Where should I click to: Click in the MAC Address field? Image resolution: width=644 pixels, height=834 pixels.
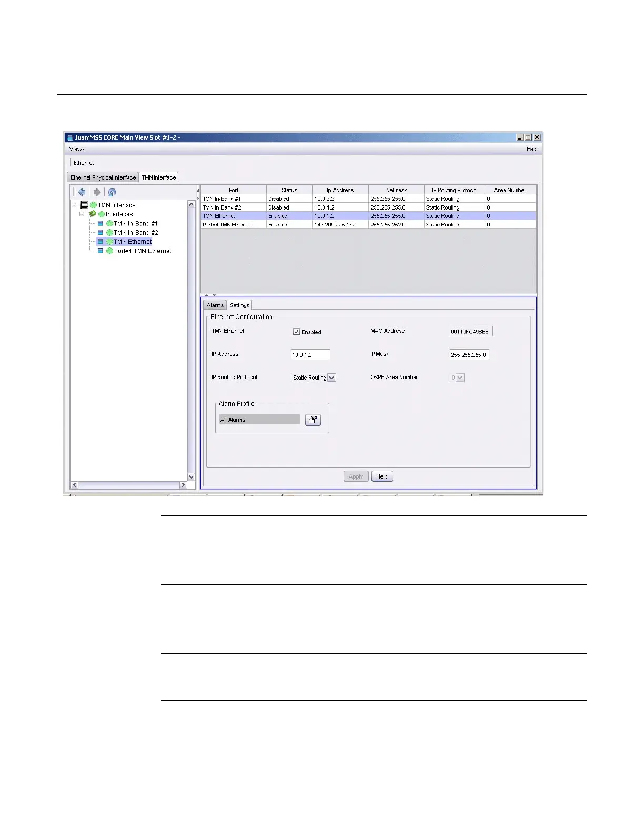pyautogui.click(x=471, y=332)
